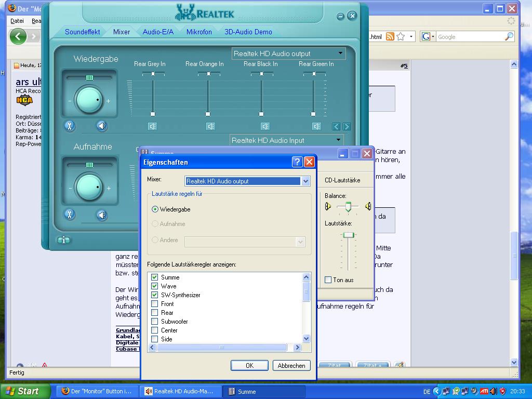The width and height of the screenshot is (532, 399).
Task: Click the Rear Grey In volume fader
Action: pos(153,114)
